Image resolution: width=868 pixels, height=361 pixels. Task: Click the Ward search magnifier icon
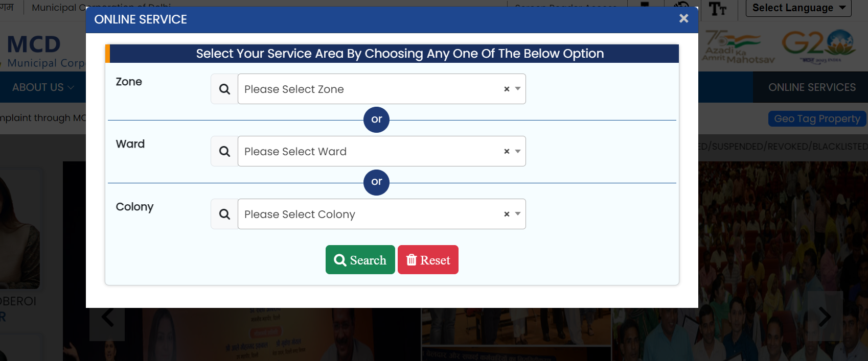click(x=224, y=152)
